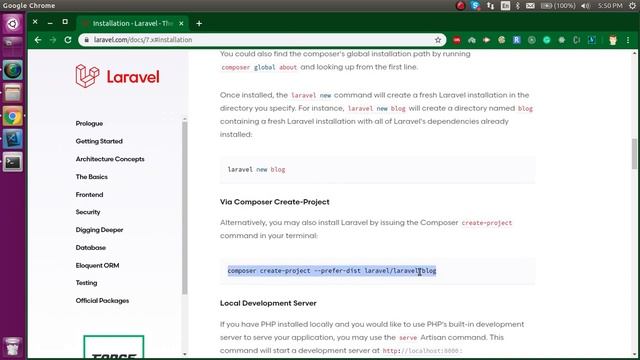Click the Via Composer Create-Project heading

[x=274, y=202]
